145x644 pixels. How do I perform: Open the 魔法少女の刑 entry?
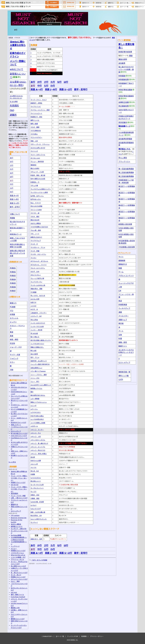click(x=35, y=220)
